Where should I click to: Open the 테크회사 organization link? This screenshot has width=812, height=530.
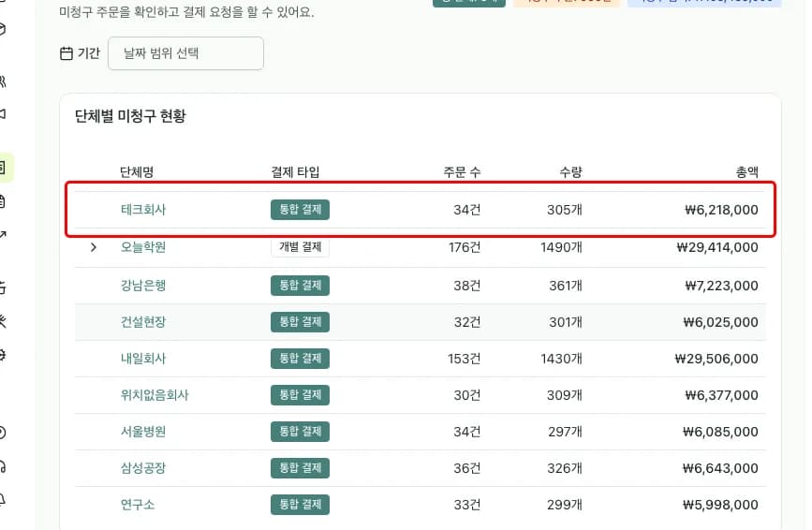pos(143,210)
